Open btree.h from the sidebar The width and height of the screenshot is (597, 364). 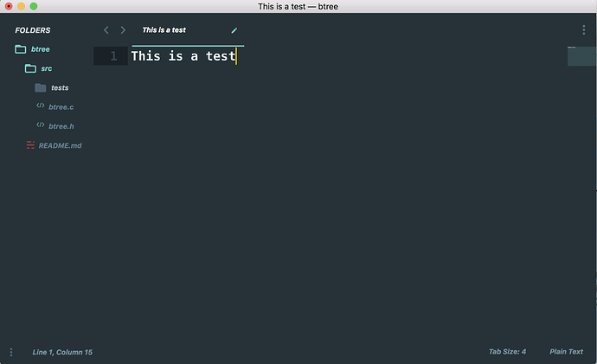[61, 126]
